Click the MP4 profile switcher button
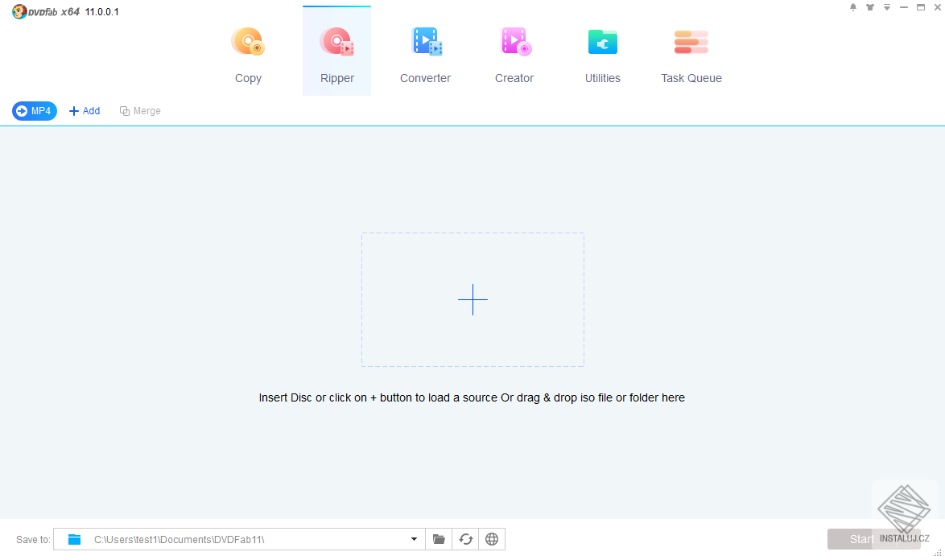Image resolution: width=945 pixels, height=560 pixels. (35, 111)
